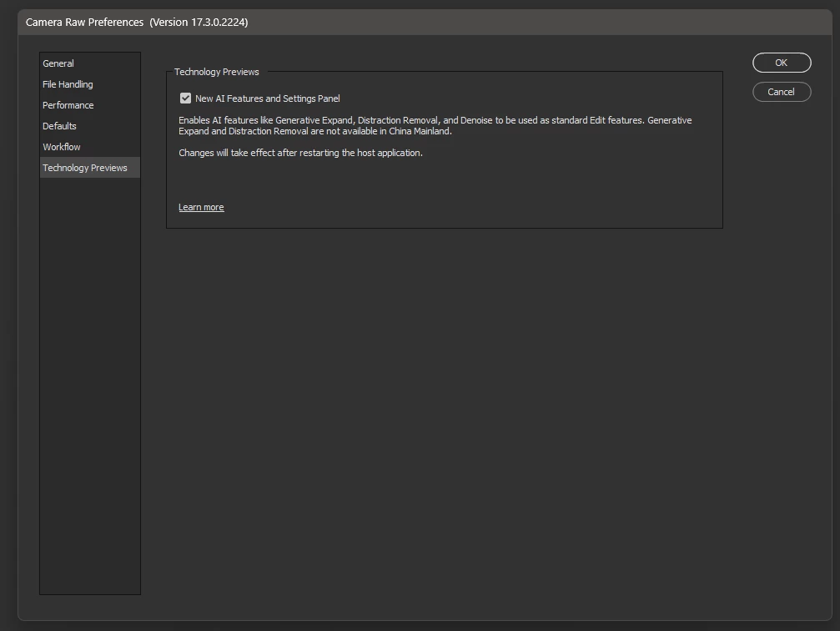This screenshot has width=840, height=631.
Task: Click the 'Enables AI features like Generative Expand' description
Action: coord(435,125)
